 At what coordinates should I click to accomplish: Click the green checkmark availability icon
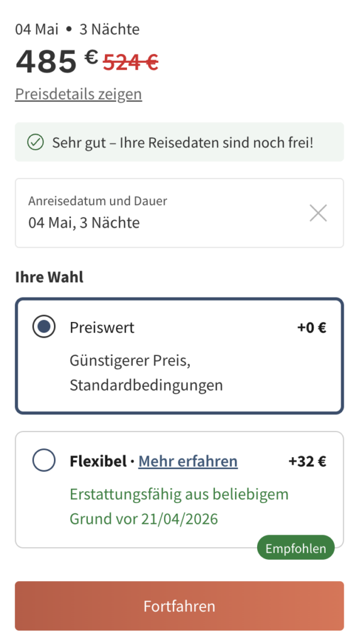(x=36, y=142)
